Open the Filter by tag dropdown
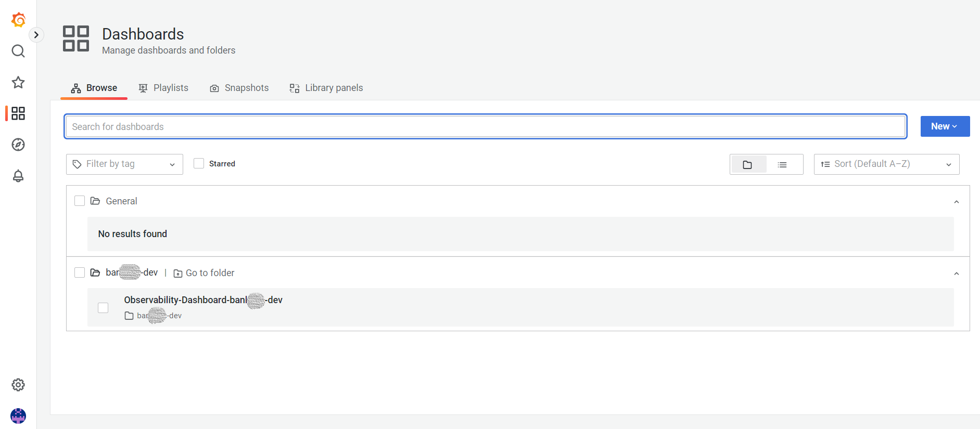This screenshot has height=429, width=980. [124, 164]
